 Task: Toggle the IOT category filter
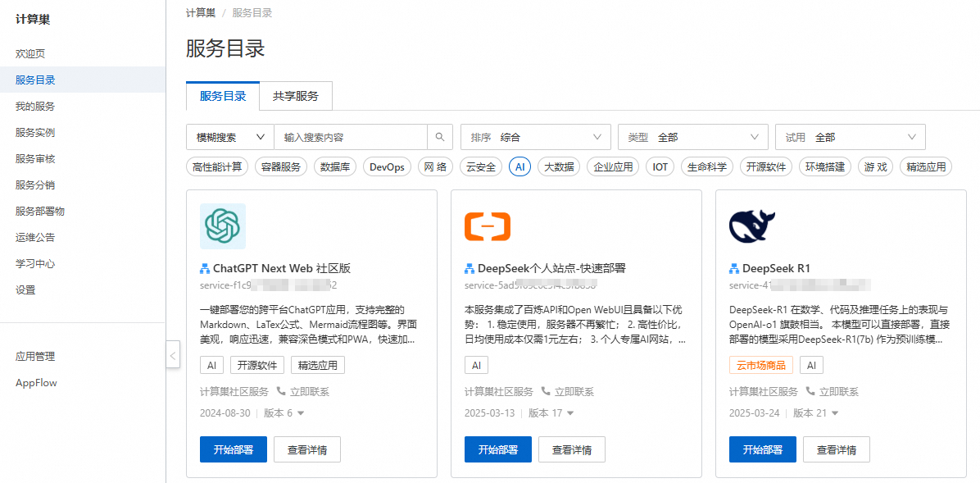click(x=660, y=167)
